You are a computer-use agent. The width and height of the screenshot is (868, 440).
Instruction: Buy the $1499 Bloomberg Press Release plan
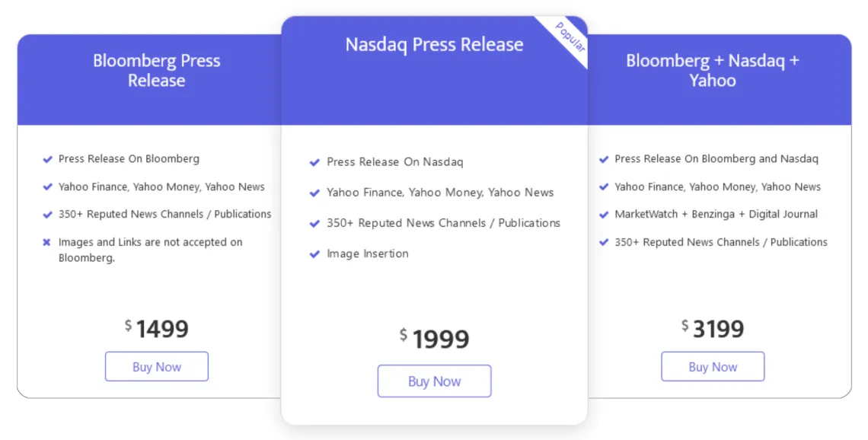[157, 366]
